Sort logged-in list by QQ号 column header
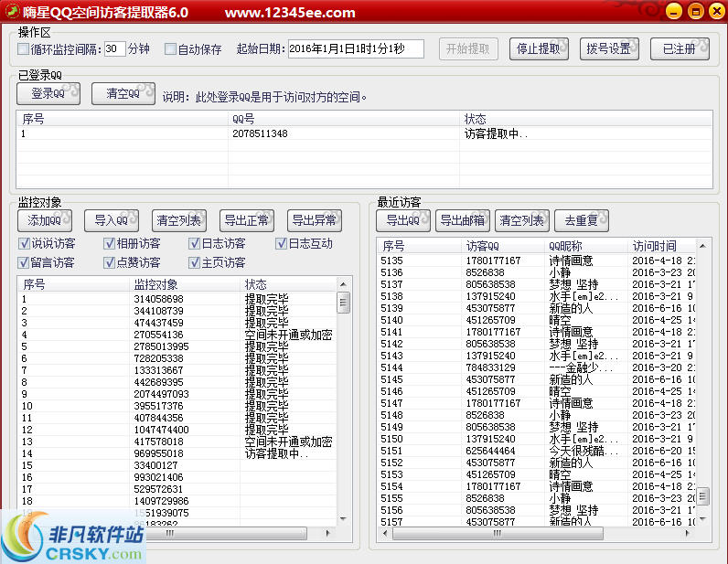 344,119
